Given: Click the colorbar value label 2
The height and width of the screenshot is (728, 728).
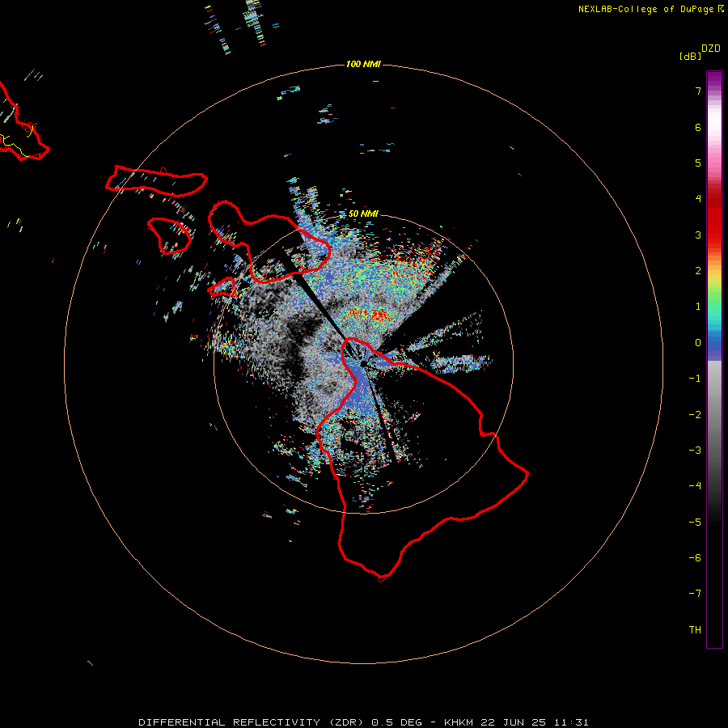Looking at the screenshot, I should coord(698,271).
